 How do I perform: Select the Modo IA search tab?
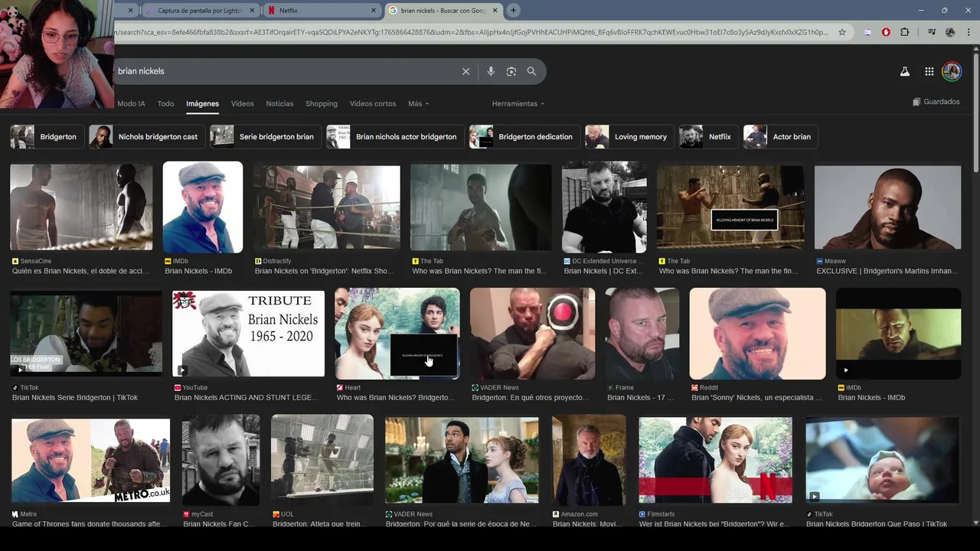(131, 103)
